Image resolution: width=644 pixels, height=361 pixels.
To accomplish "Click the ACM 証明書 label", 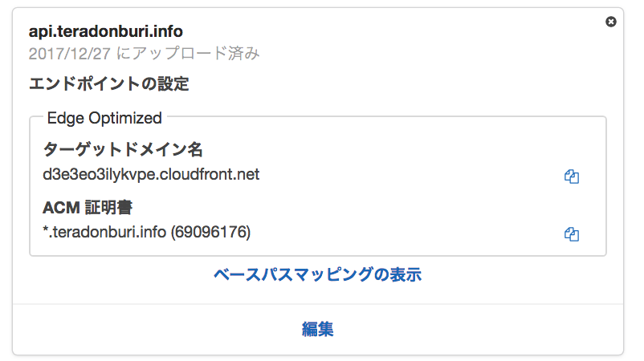I will pos(88,208).
